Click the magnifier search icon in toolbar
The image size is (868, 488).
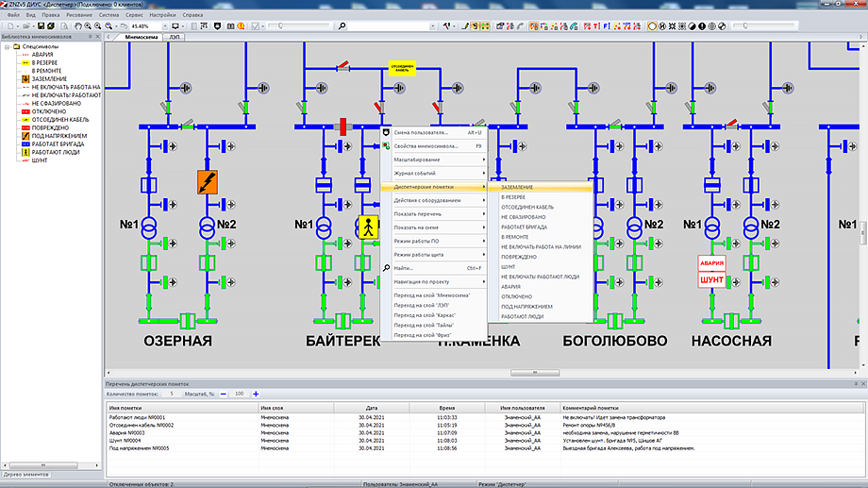point(342,25)
